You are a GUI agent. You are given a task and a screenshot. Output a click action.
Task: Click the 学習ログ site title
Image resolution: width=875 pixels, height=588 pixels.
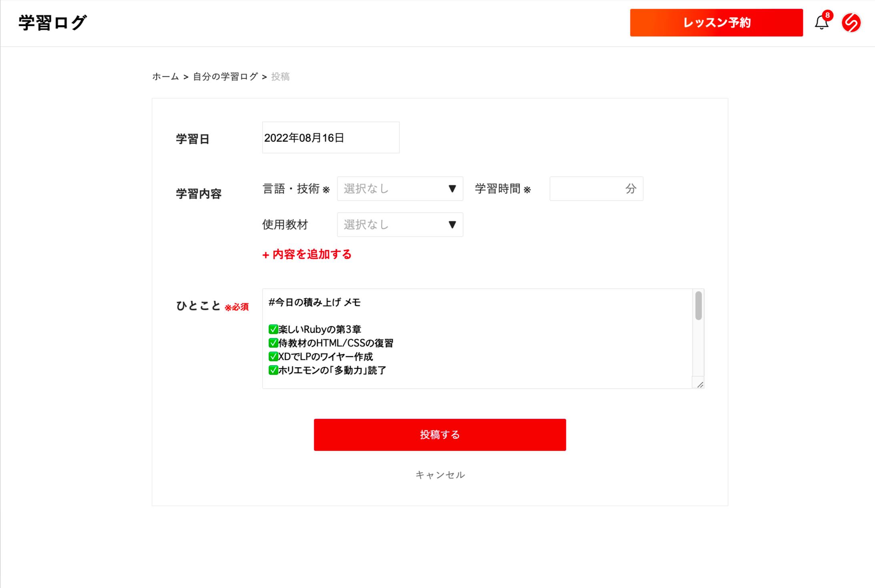coord(52,23)
